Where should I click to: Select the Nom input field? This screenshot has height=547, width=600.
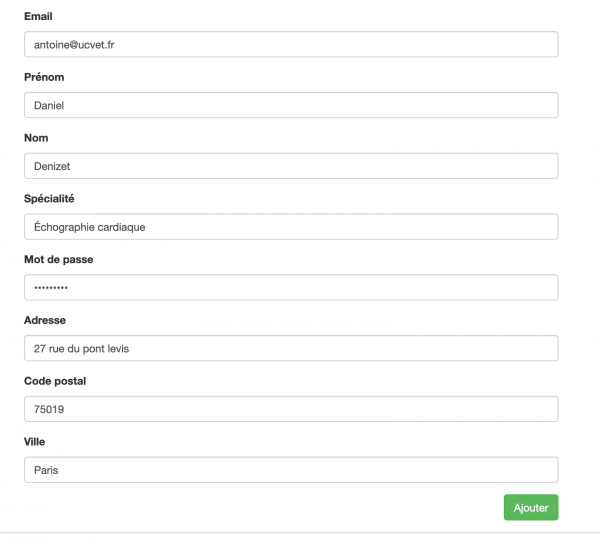290,166
